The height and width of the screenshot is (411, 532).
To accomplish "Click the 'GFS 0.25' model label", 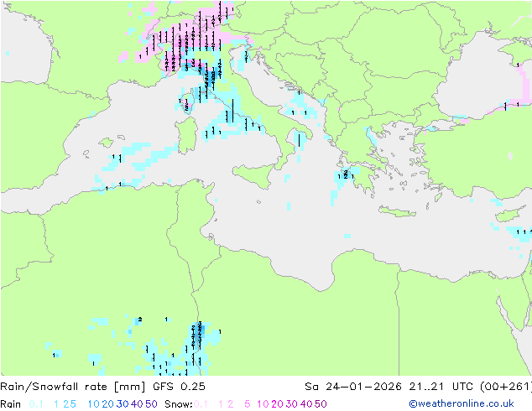I will click(x=179, y=387).
